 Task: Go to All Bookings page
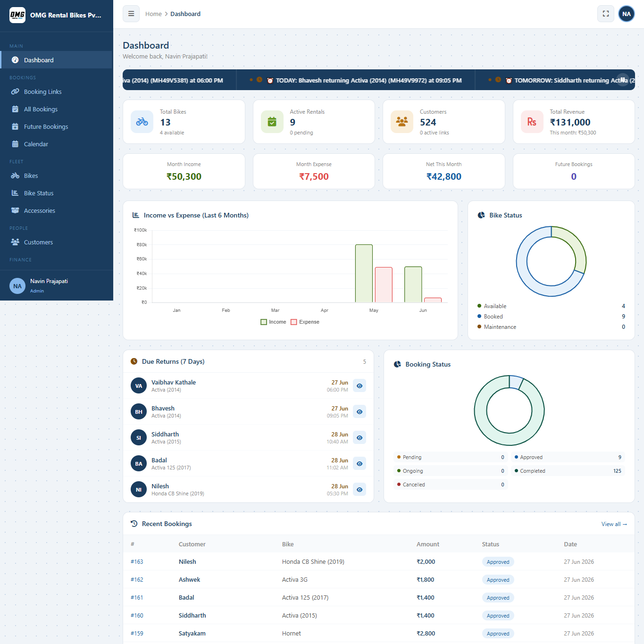[x=56, y=109]
